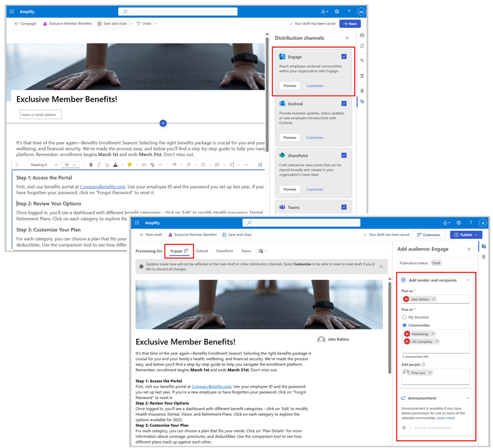
Task: Remove Tina Lion from Add people
Action: (430, 373)
